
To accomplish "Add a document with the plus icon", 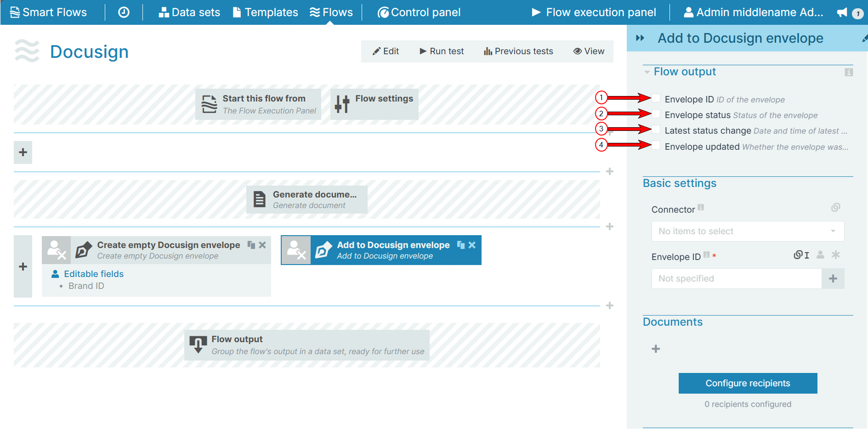I will pyautogui.click(x=656, y=349).
